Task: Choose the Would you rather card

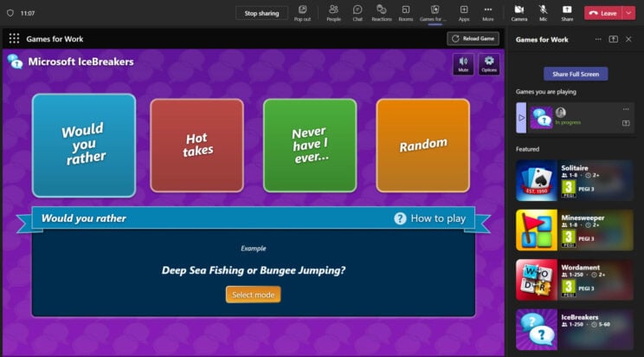Action: click(84, 146)
